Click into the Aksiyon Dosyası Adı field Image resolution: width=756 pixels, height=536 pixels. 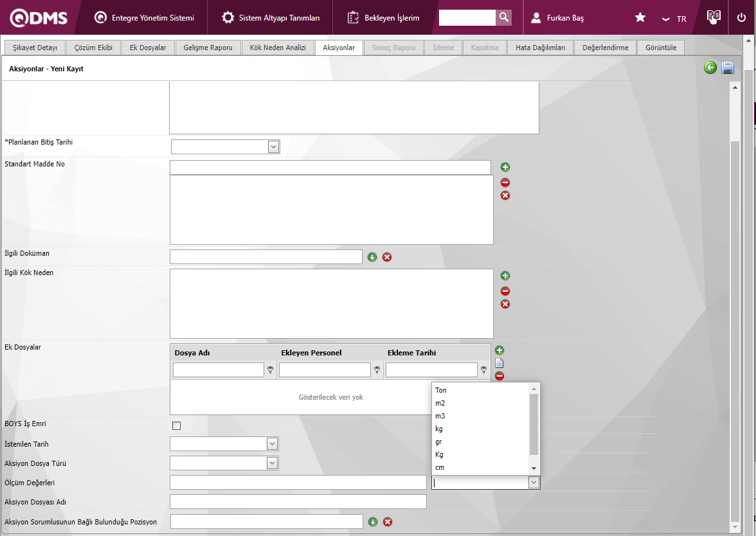(298, 502)
